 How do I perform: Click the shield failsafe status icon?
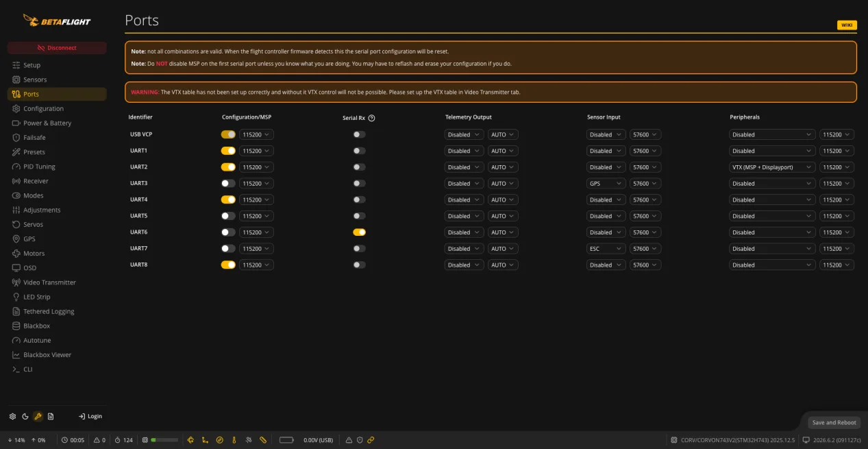[360, 440]
